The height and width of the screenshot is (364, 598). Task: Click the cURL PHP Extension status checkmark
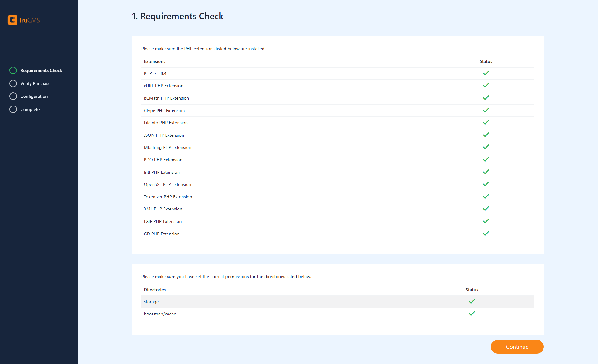click(486, 85)
